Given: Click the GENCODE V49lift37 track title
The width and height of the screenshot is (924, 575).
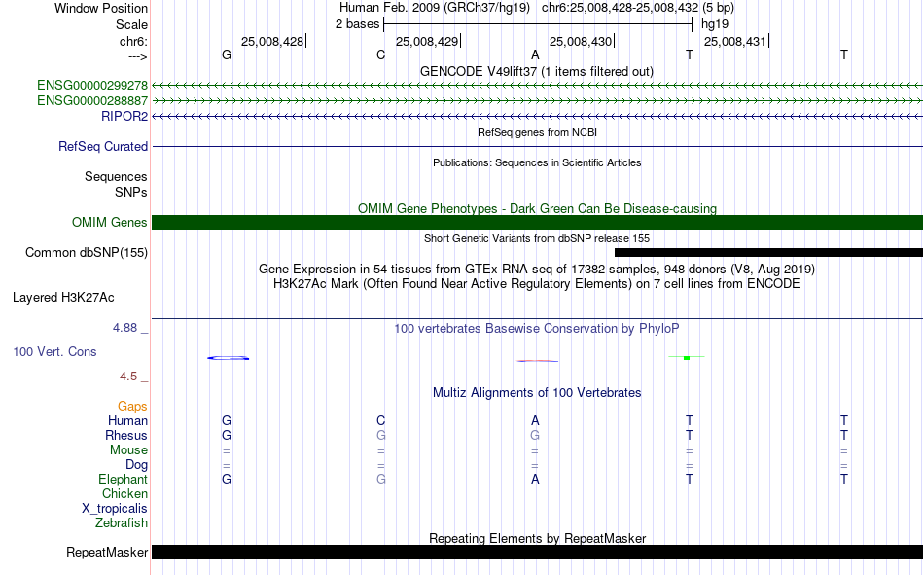Looking at the screenshot, I should point(537,71).
